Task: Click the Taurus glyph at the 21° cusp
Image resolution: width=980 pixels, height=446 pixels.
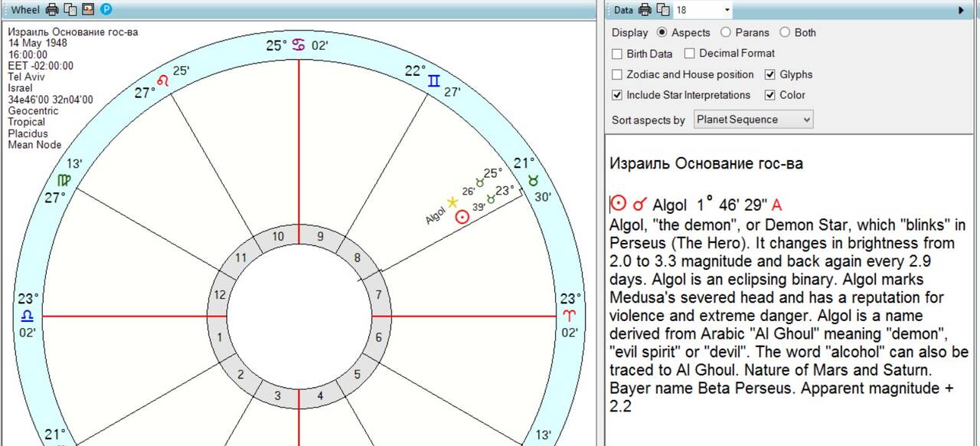Action: point(533,180)
